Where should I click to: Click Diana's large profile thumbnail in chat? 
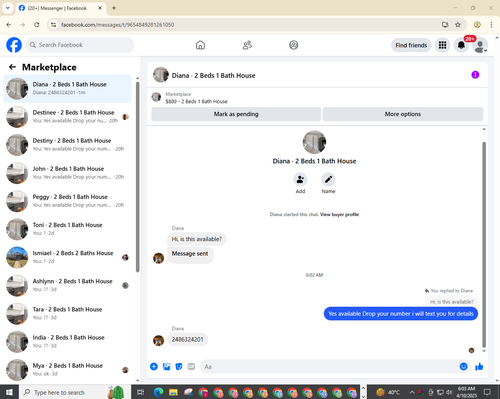(x=314, y=142)
